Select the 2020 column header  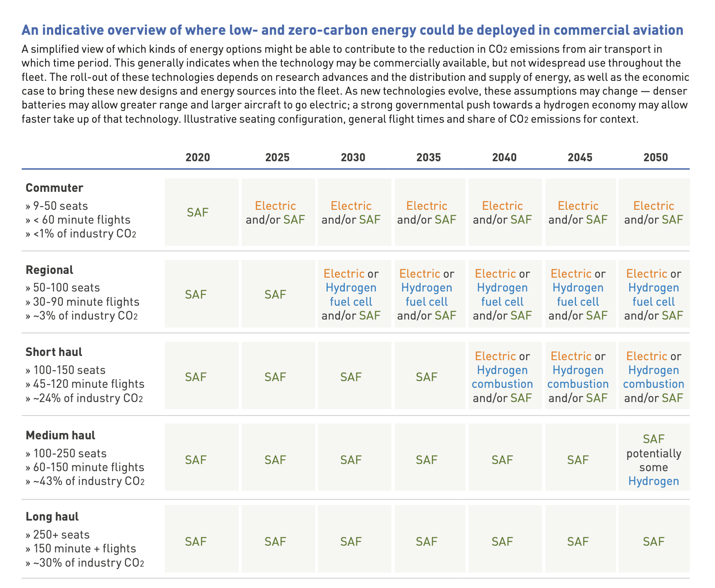click(x=198, y=157)
